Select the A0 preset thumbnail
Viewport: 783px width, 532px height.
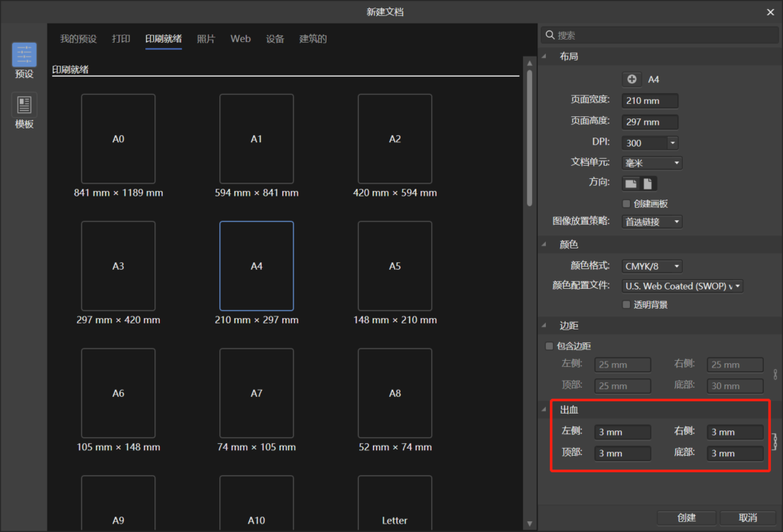(119, 139)
